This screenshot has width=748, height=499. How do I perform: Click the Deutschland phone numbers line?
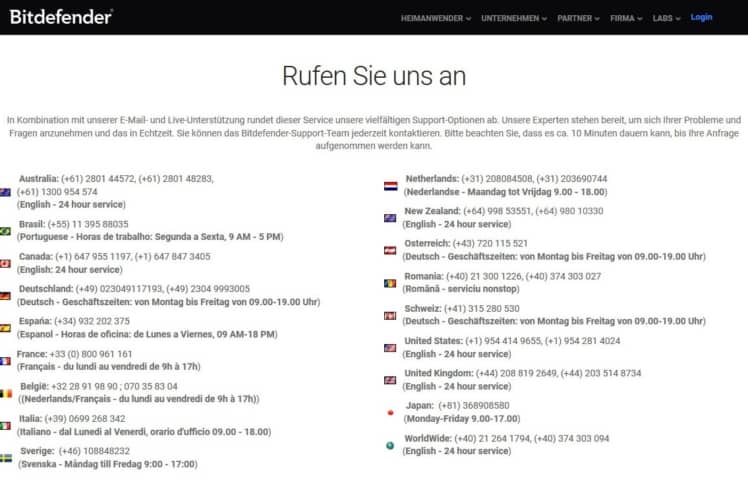tap(134, 289)
